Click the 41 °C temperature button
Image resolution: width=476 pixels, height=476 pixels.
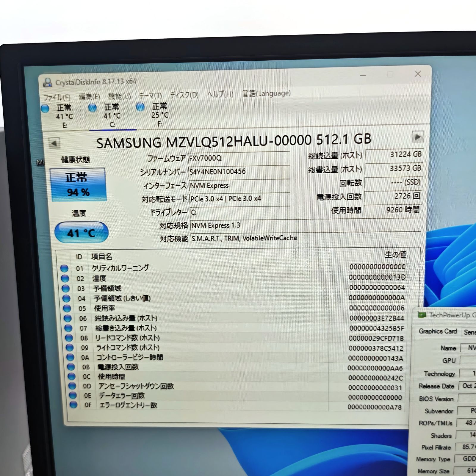[x=81, y=233]
